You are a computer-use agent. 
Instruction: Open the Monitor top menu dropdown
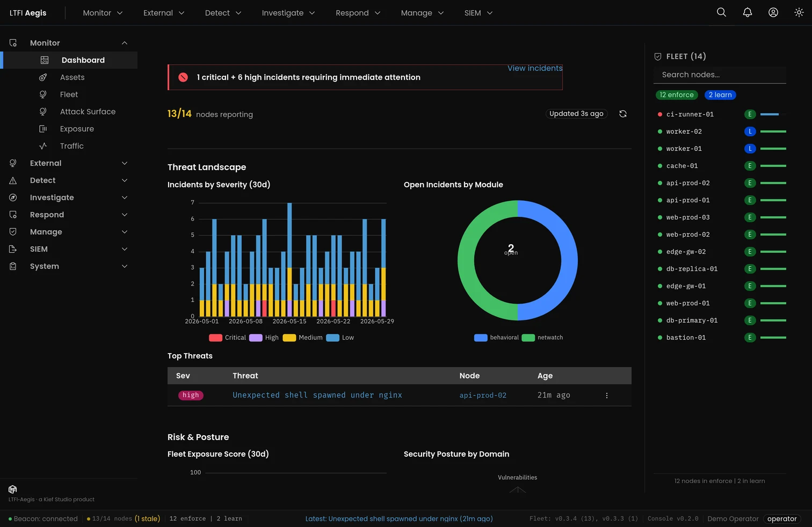(x=103, y=13)
